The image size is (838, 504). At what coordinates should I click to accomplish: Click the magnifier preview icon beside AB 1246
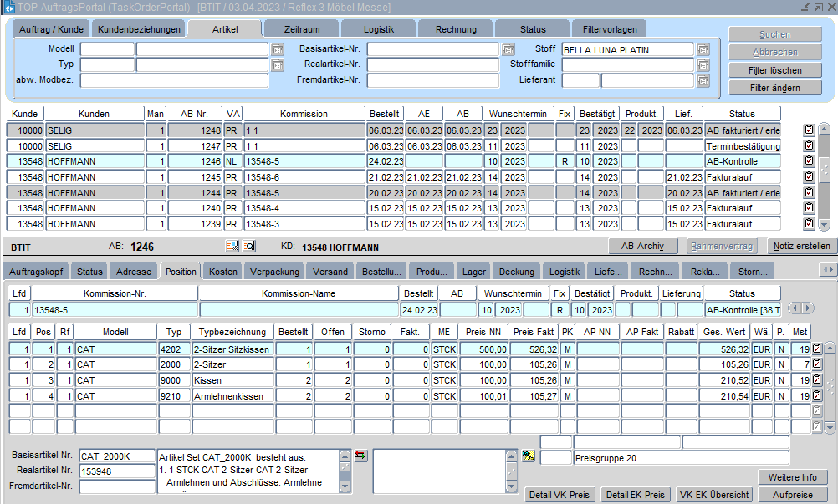coord(249,247)
